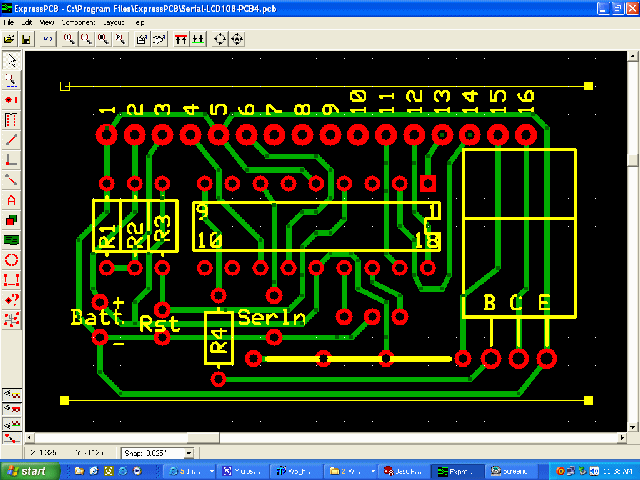Click the horizontal scrollbar thumb

(x=203, y=438)
